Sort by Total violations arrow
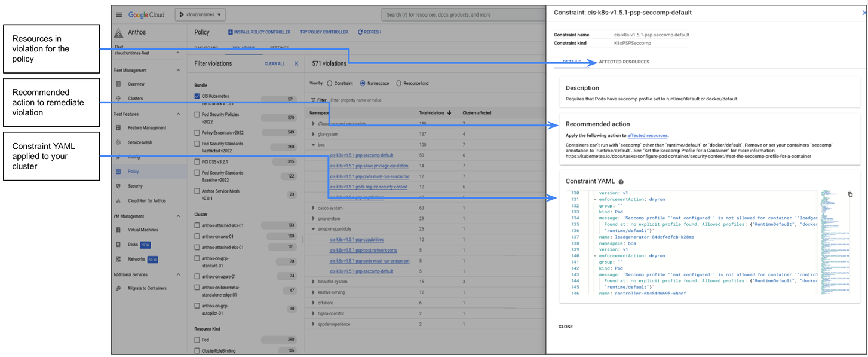Screen dimensions: 868x357 pos(449,112)
